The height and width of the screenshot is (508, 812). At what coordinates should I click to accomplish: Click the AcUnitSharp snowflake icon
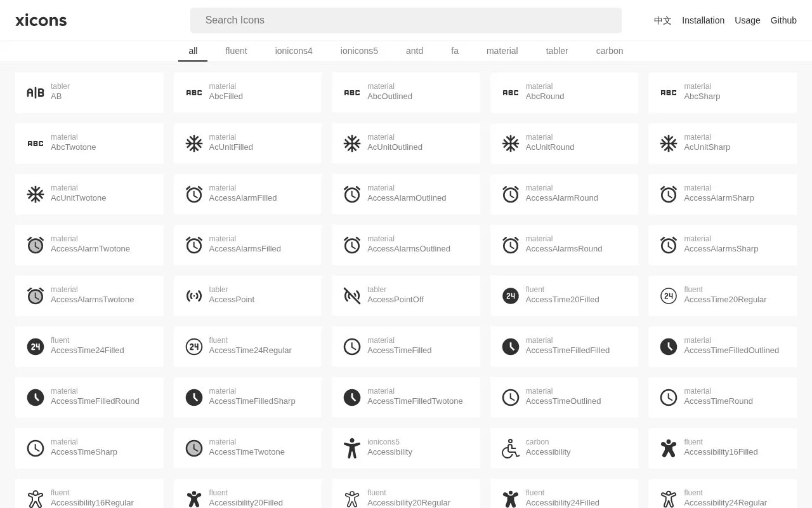click(x=669, y=144)
